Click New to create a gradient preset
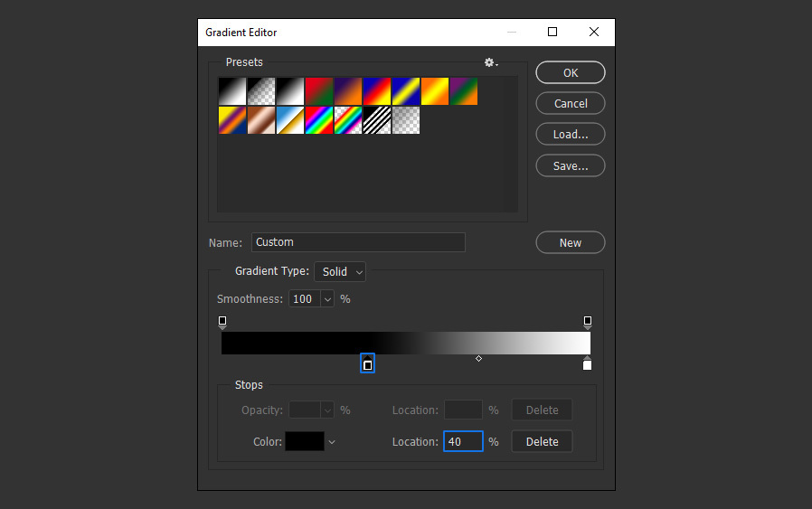The image size is (812, 509). (571, 242)
